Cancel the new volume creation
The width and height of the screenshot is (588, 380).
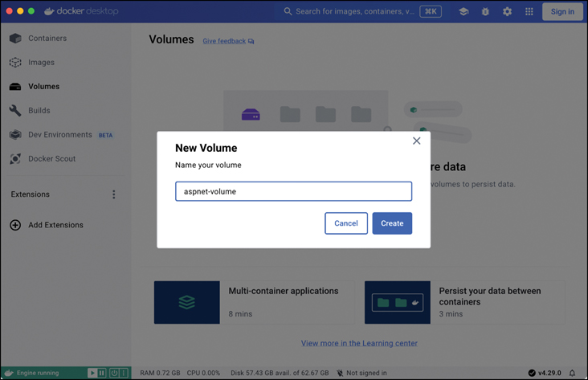pos(346,223)
